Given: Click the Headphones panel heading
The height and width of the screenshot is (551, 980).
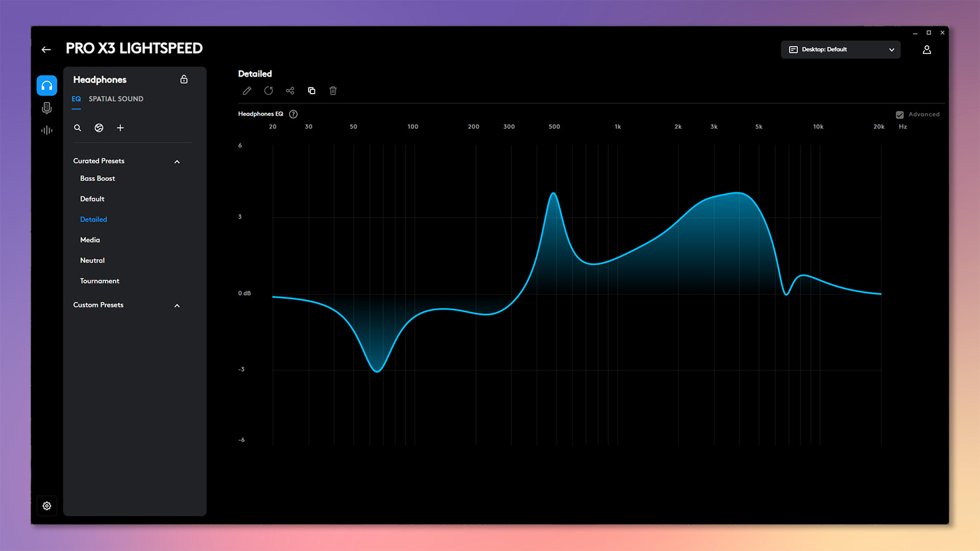Looking at the screenshot, I should (100, 80).
